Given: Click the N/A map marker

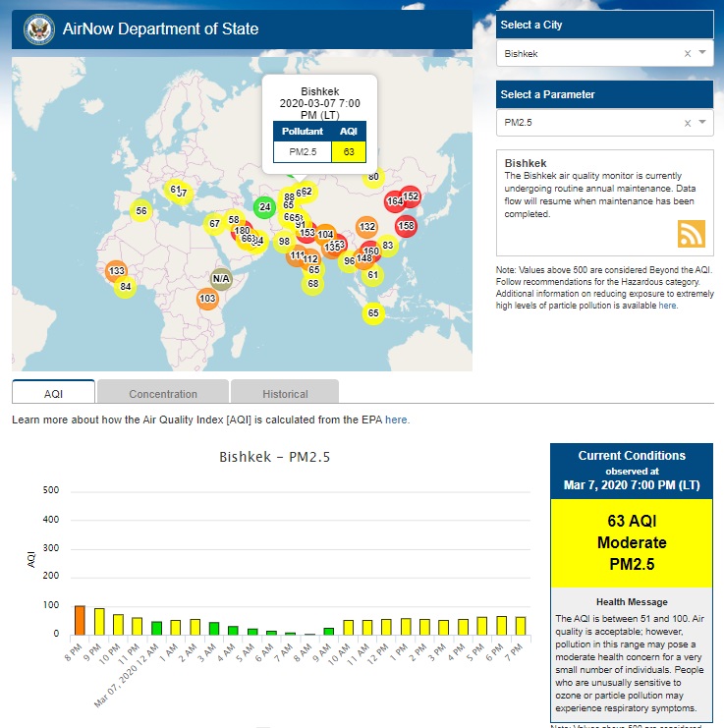Looking at the screenshot, I should pos(221,279).
